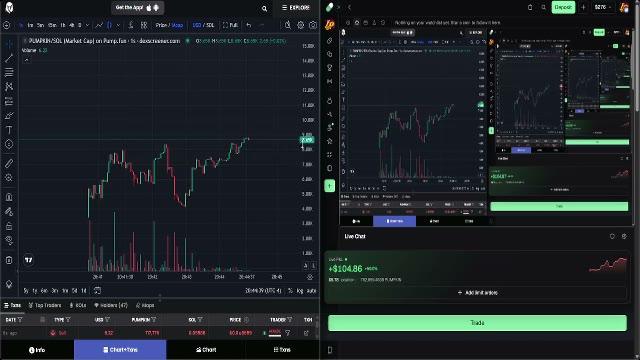Undo the last chart action
This screenshot has width=640, height=360.
[249, 25]
